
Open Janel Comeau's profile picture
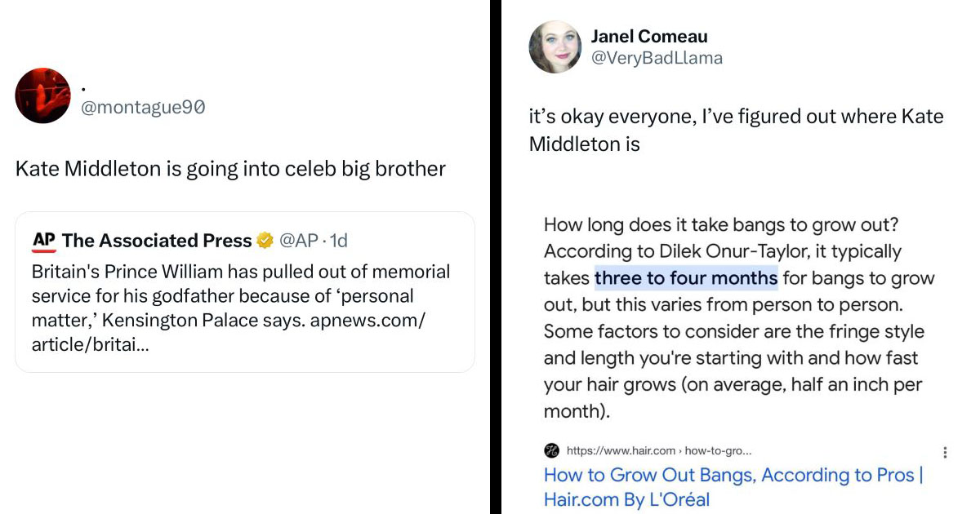pyautogui.click(x=555, y=47)
